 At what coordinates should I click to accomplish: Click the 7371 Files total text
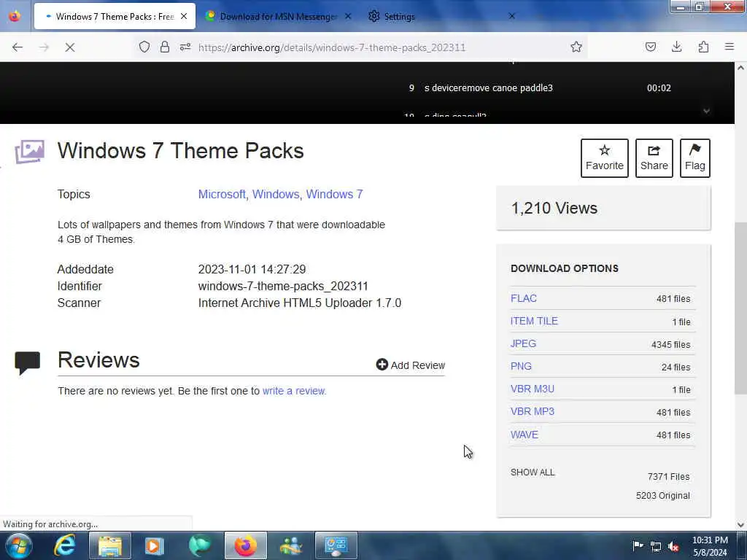tap(668, 477)
